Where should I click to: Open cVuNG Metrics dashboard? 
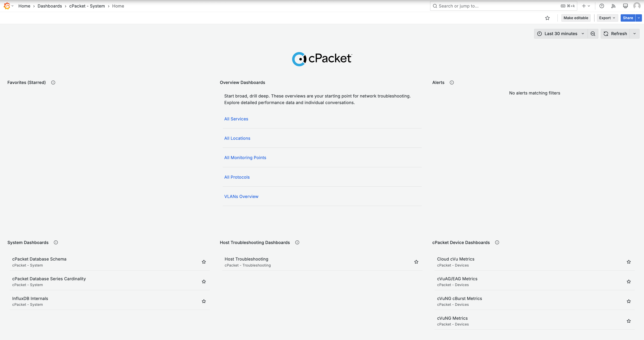click(452, 318)
